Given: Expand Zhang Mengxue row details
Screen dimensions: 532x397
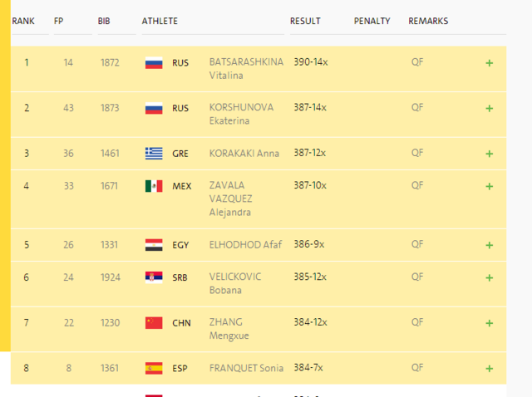Looking at the screenshot, I should pyautogui.click(x=489, y=323).
